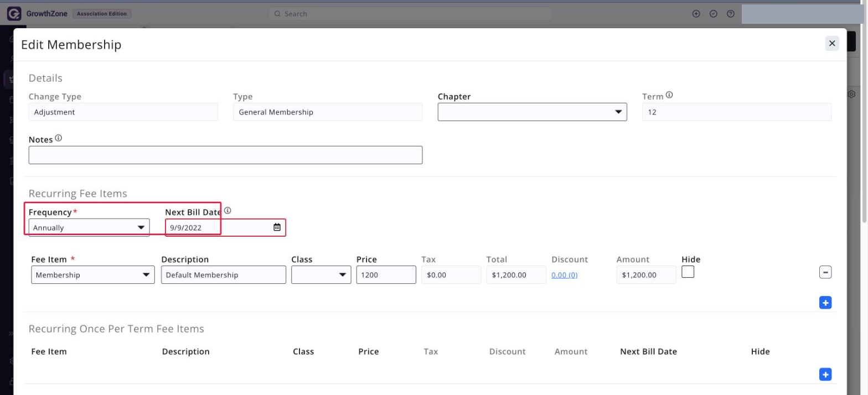Click the Tax field showing $0.00
The width and height of the screenshot is (868, 395).
click(451, 275)
